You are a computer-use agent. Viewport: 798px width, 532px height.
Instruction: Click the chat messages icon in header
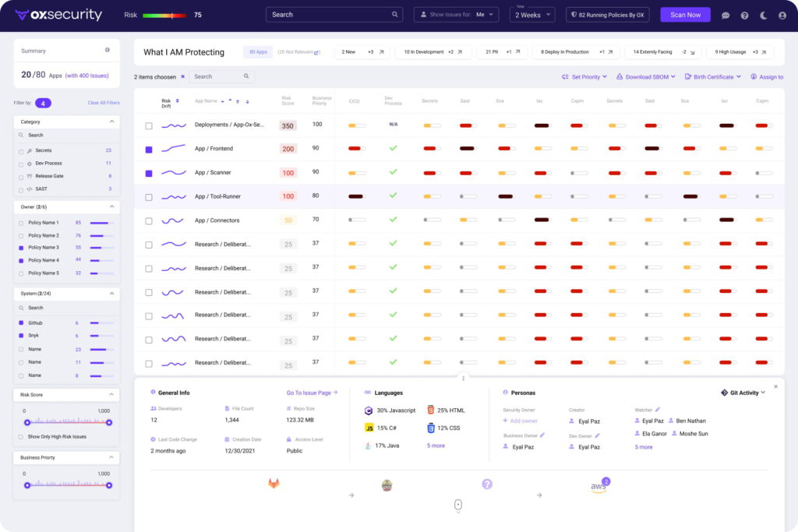(726, 15)
